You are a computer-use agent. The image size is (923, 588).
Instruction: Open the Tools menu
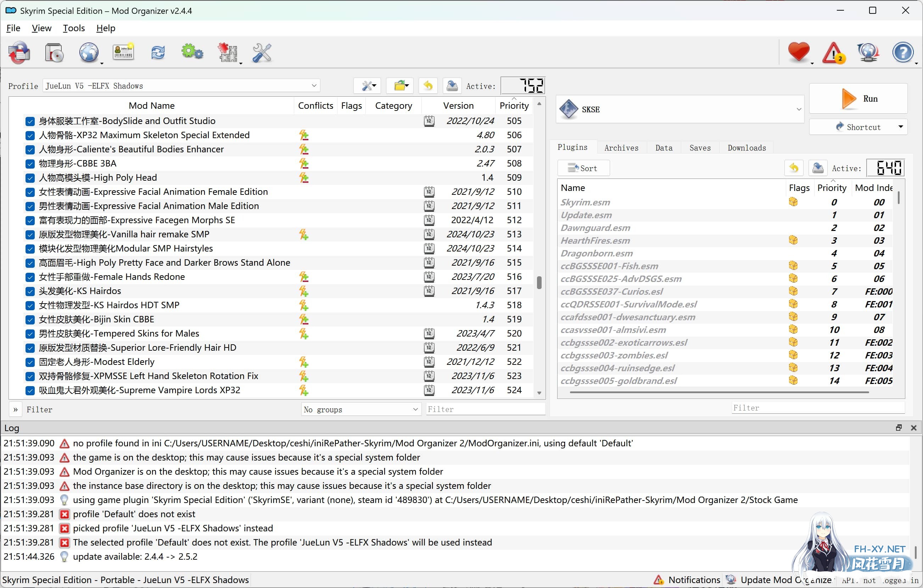[x=74, y=28]
